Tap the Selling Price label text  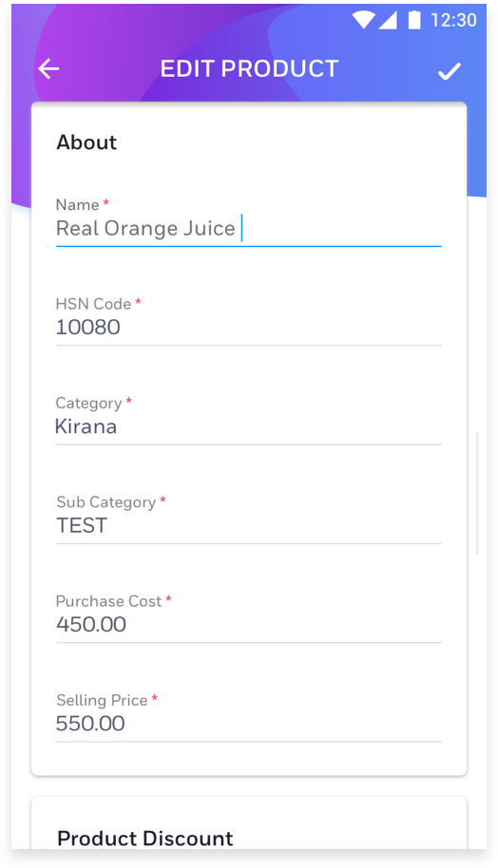pyautogui.click(x=102, y=700)
